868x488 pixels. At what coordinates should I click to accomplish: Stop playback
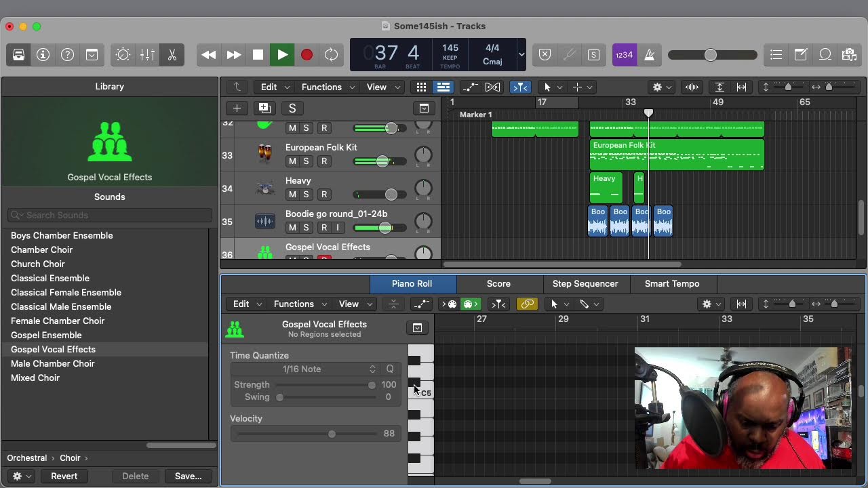click(x=258, y=55)
